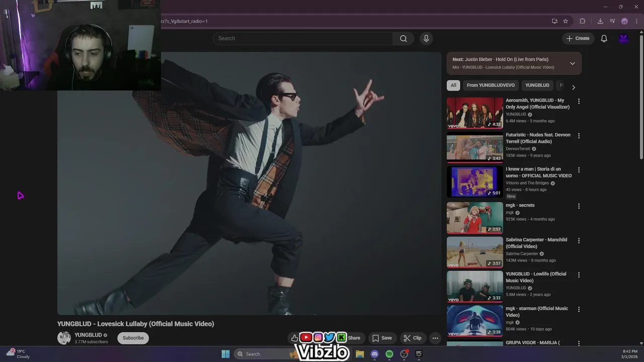The image size is (644, 362).
Task: Bookmark this page with the star icon
Action: coord(566,21)
